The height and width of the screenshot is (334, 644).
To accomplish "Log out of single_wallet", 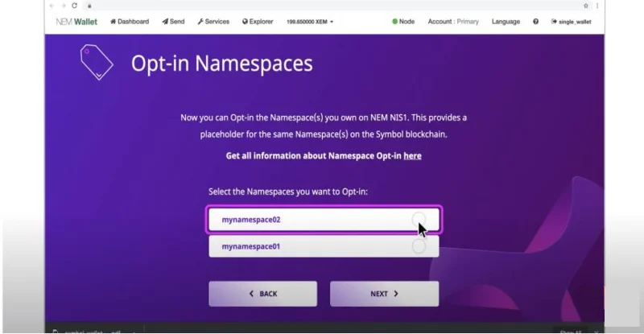I will (571, 22).
